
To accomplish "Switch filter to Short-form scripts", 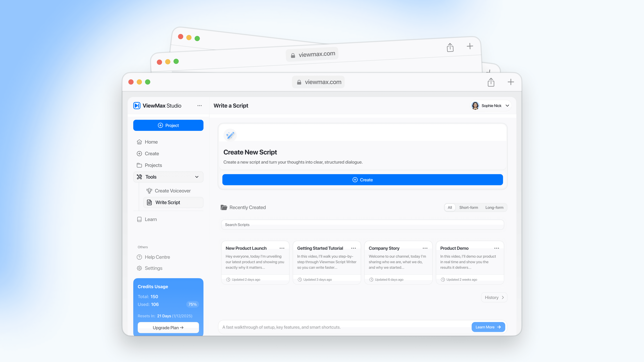I will point(468,207).
